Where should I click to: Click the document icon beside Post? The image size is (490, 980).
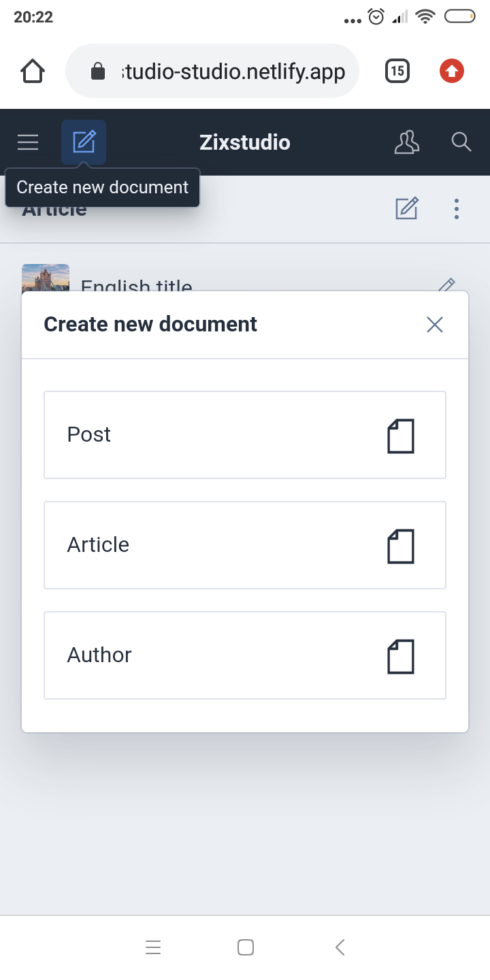point(401,436)
